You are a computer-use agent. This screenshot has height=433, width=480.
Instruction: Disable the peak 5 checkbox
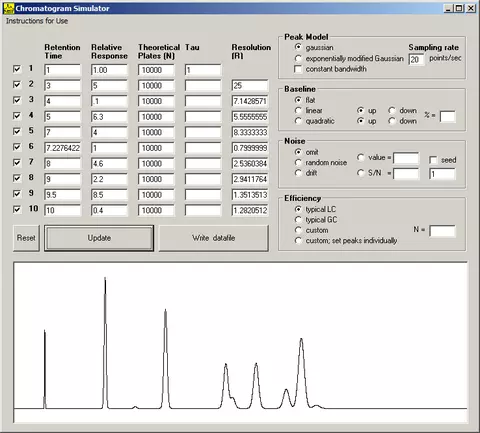17,131
